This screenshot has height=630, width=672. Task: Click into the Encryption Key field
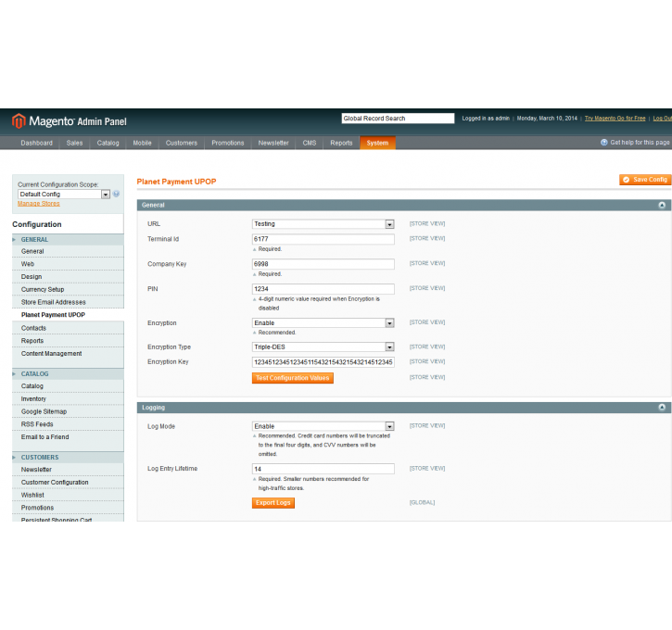[x=323, y=362]
